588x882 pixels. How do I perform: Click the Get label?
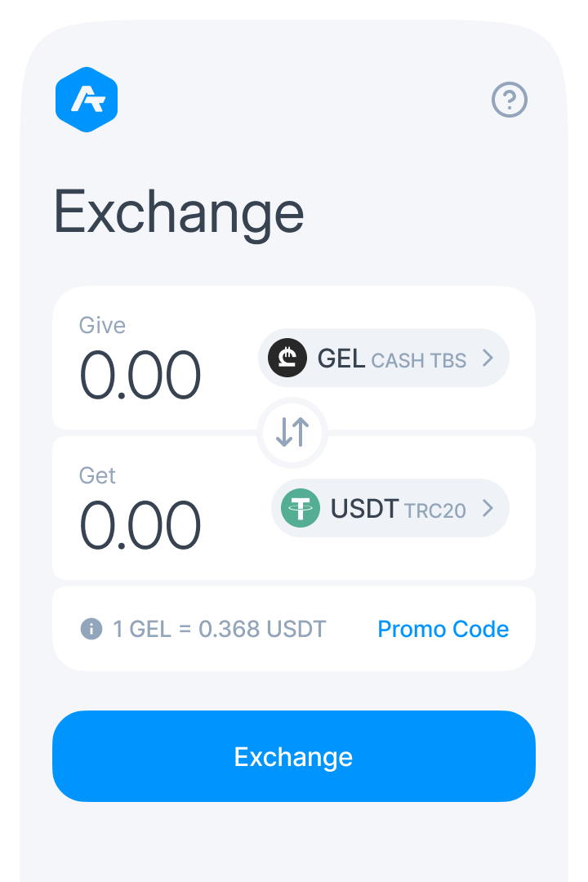[97, 475]
